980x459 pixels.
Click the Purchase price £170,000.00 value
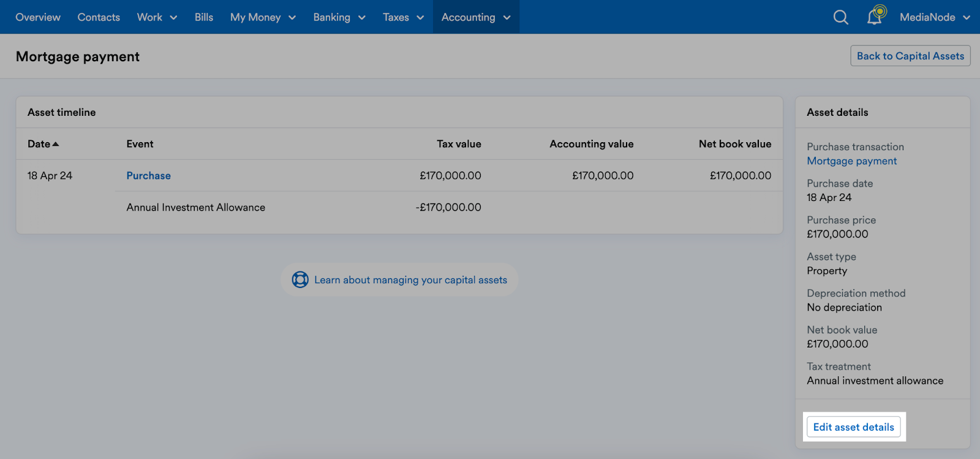[837, 234]
